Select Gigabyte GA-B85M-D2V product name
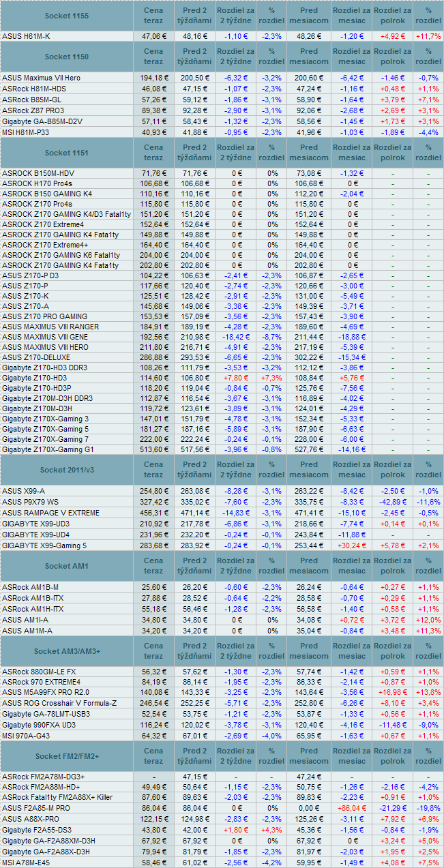Image resolution: width=444 pixels, height=868 pixels. (42, 121)
